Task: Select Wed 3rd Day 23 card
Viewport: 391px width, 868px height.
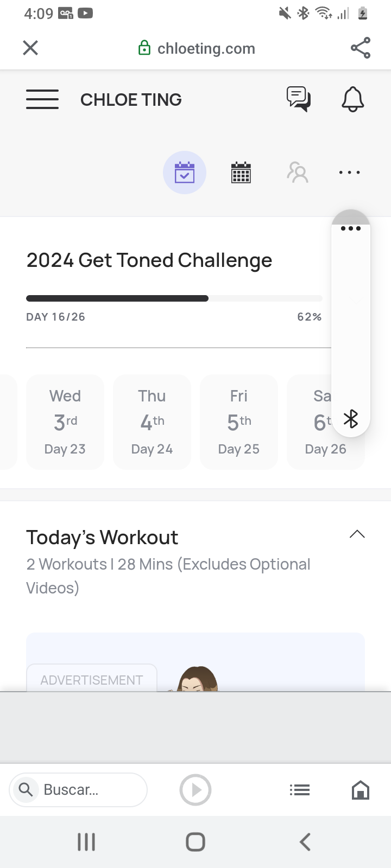Action: (65, 422)
